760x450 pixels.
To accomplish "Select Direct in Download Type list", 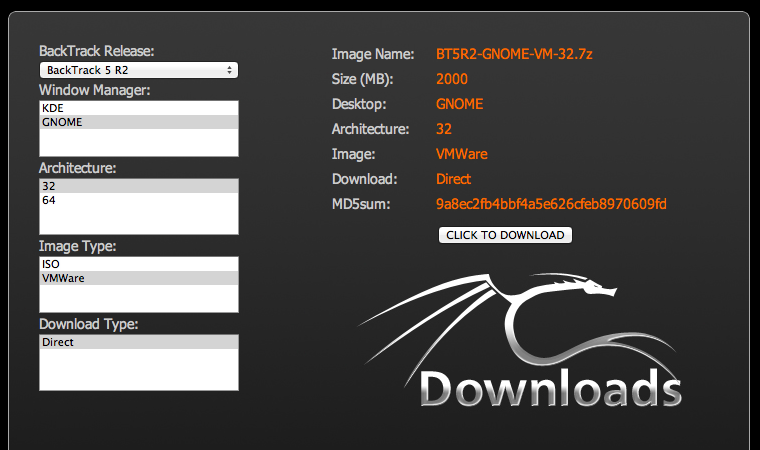I will point(139,342).
